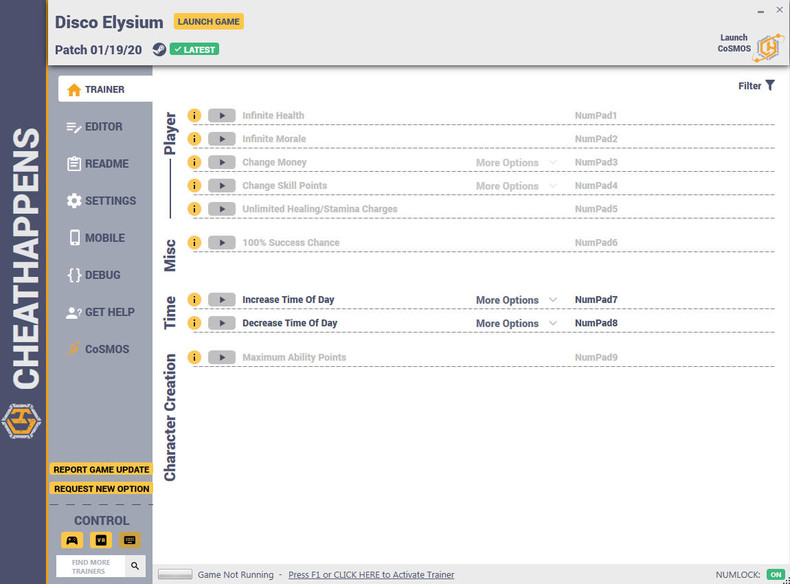This screenshot has height=584, width=790.
Task: Open the Filter funnel icon
Action: pyautogui.click(x=770, y=86)
